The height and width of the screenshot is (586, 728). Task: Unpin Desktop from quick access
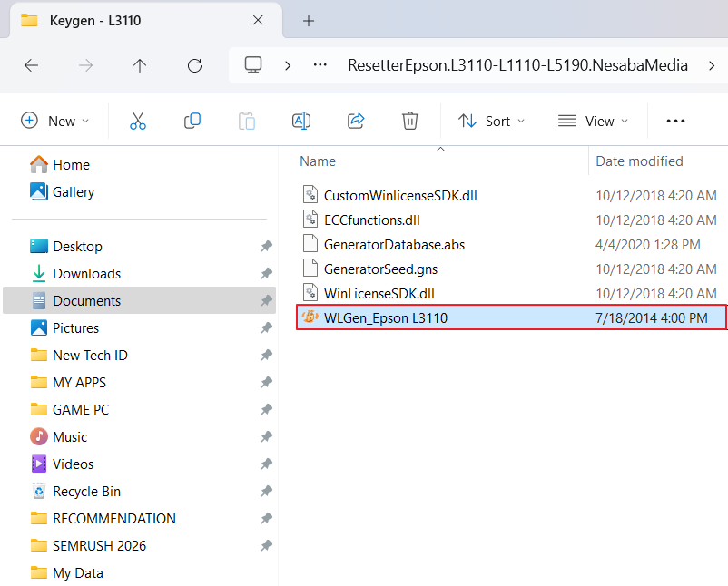tap(266, 247)
